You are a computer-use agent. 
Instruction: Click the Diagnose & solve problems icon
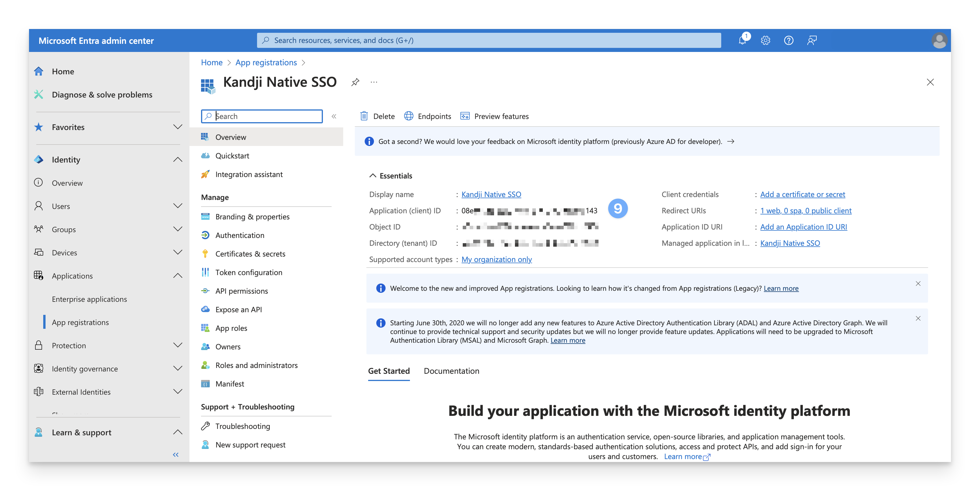click(38, 94)
